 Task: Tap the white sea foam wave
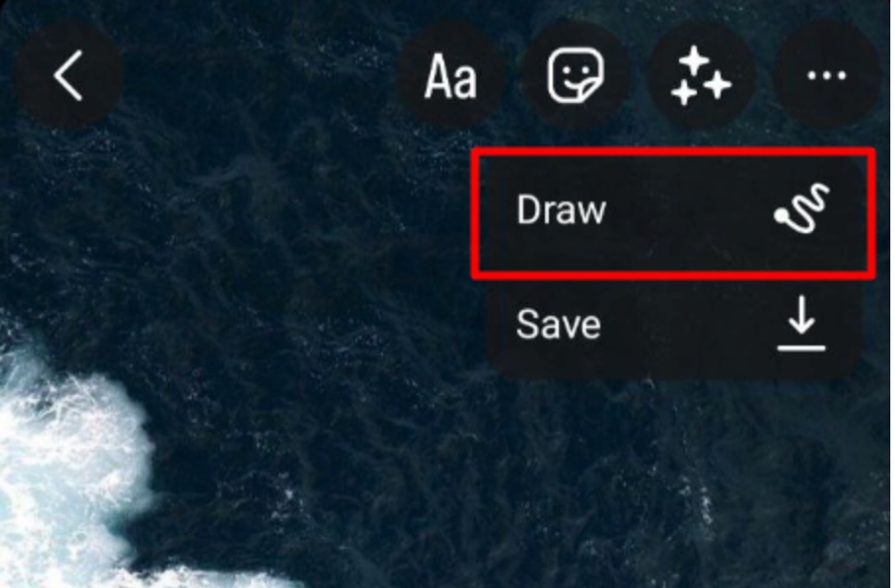coord(64,468)
